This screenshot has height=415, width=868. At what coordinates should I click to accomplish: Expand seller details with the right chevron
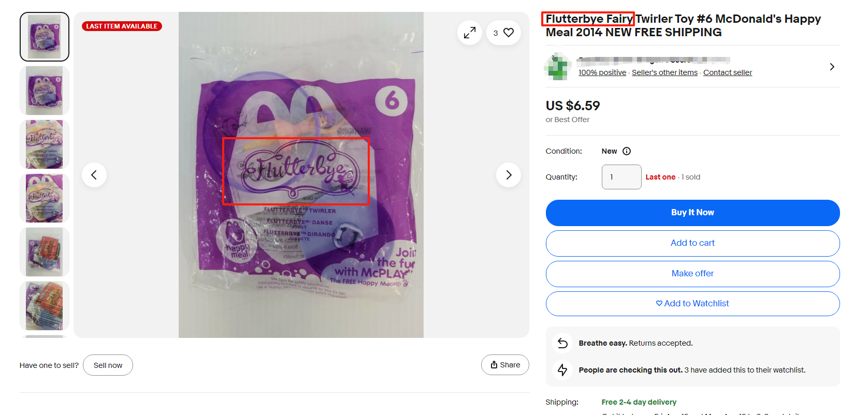pyautogui.click(x=832, y=66)
